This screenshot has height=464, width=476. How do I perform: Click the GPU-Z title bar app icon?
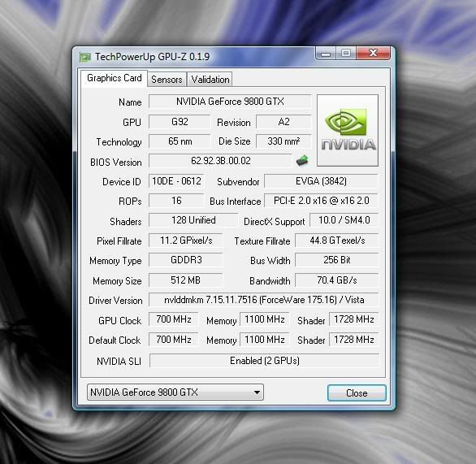[x=85, y=57]
